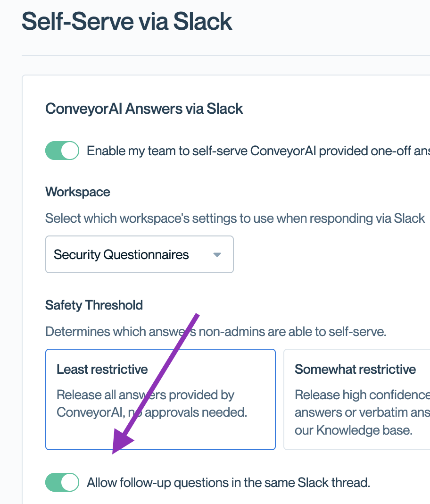Click the Somewhat restrictive title text
This screenshot has height=504, width=430.
pos(355,370)
